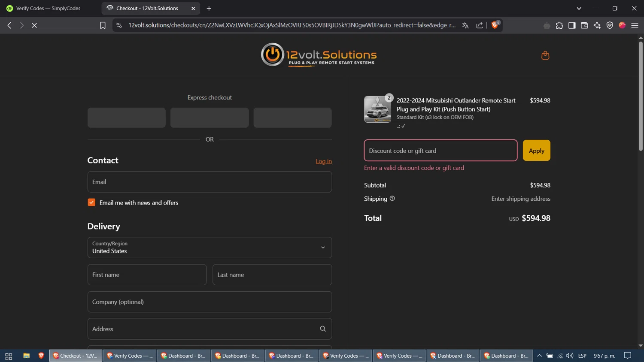This screenshot has height=362, width=644.
Task: Open the VPN shield icon
Action: coord(610,26)
